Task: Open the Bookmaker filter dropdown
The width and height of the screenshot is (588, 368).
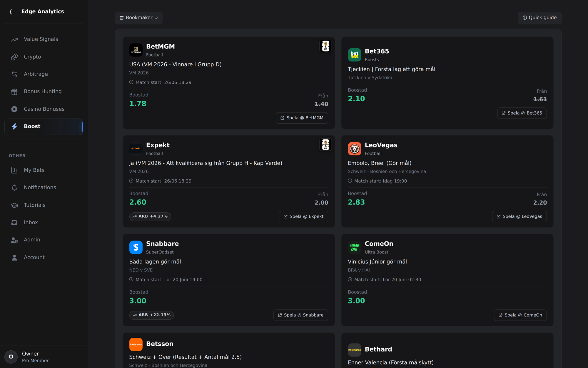Action: pyautogui.click(x=138, y=18)
